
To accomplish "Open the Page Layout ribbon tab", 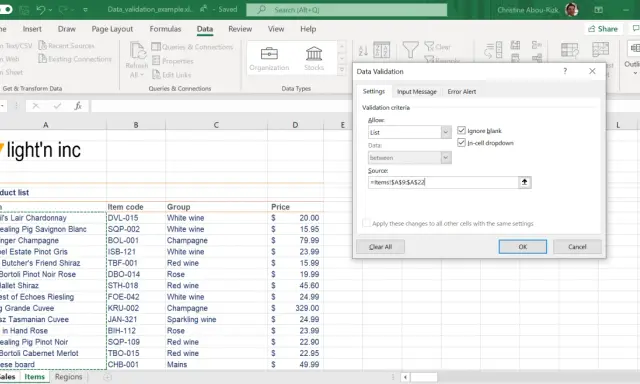I will (x=112, y=29).
